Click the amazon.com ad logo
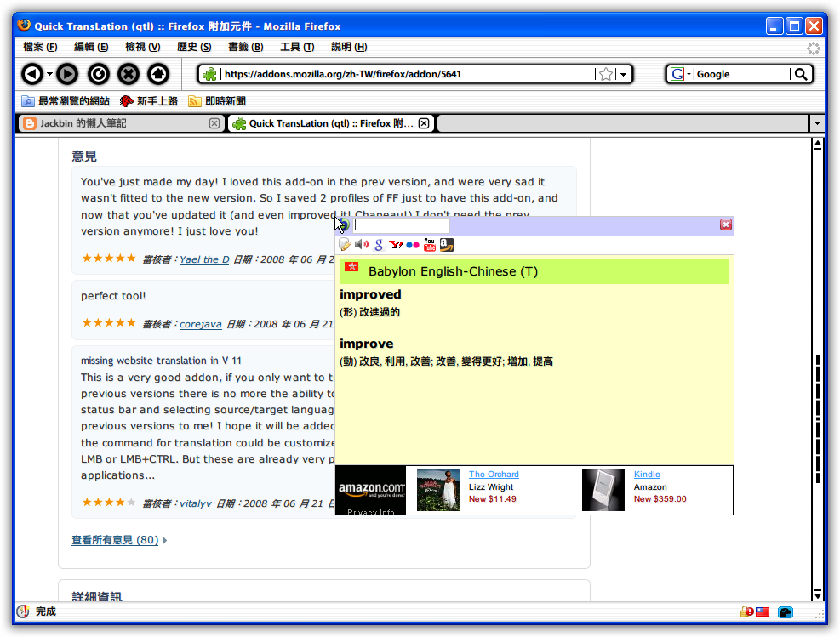Screen dimensions: 840x637 pyautogui.click(x=371, y=489)
